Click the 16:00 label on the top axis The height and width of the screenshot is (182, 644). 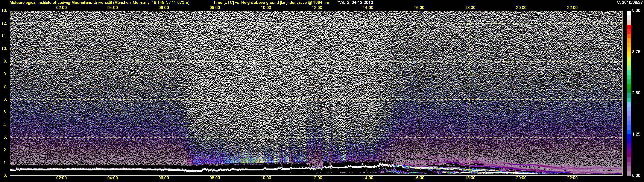419,8
